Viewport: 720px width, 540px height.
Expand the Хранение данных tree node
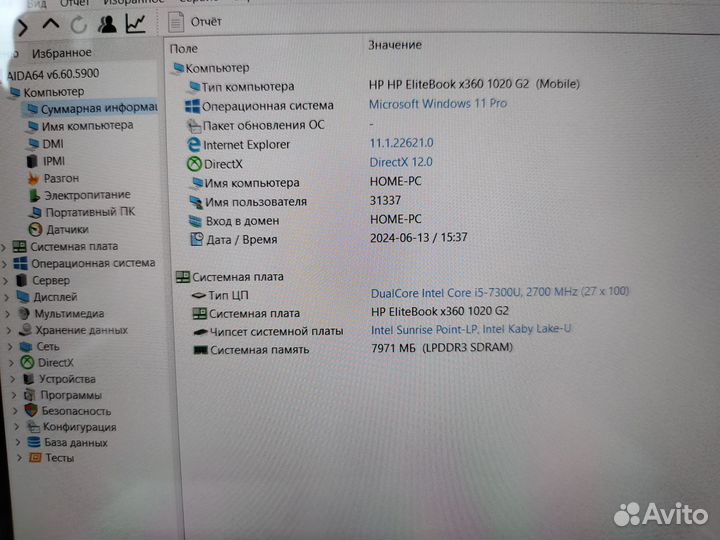click(x=9, y=330)
